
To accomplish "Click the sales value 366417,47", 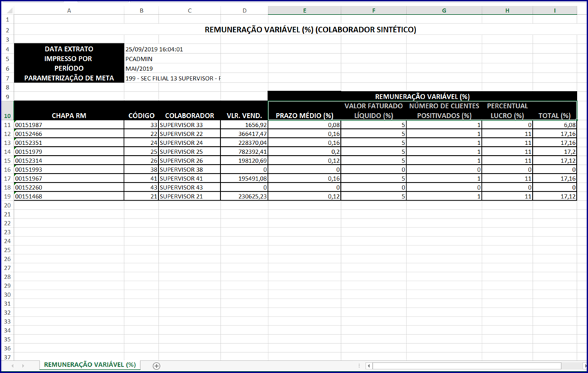I will point(244,134).
